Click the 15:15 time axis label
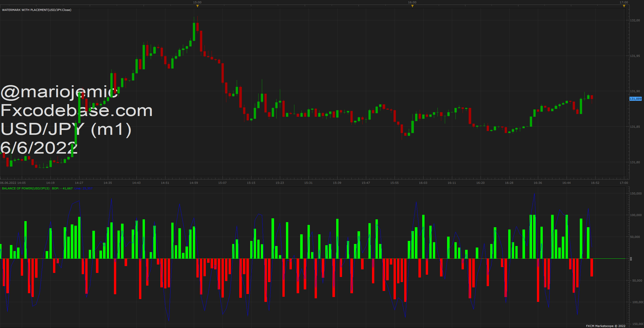The image size is (644, 328). (x=251, y=183)
